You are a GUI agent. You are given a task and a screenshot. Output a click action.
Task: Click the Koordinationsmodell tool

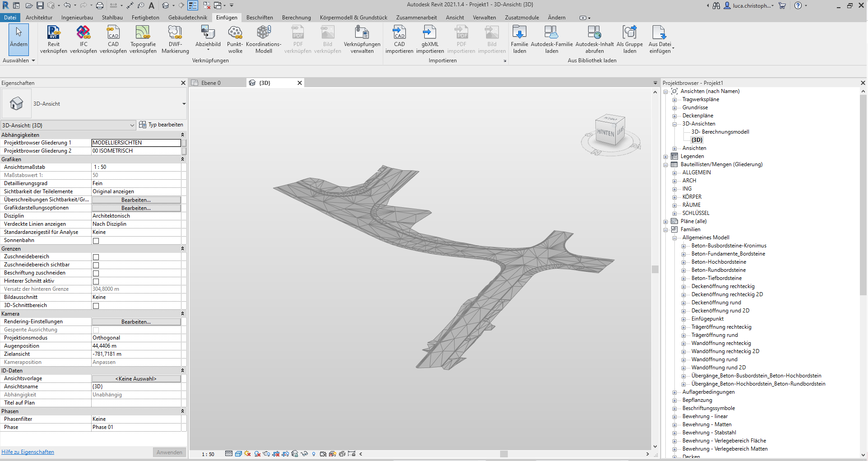(x=264, y=40)
